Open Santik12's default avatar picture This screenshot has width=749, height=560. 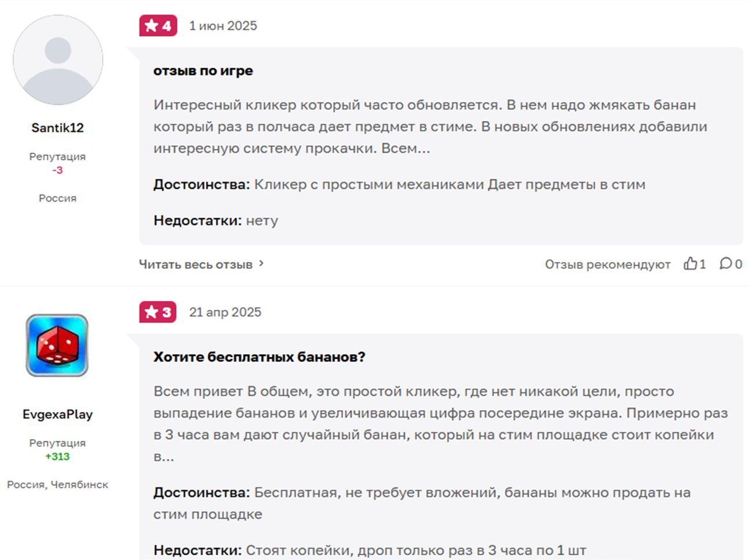tap(58, 60)
